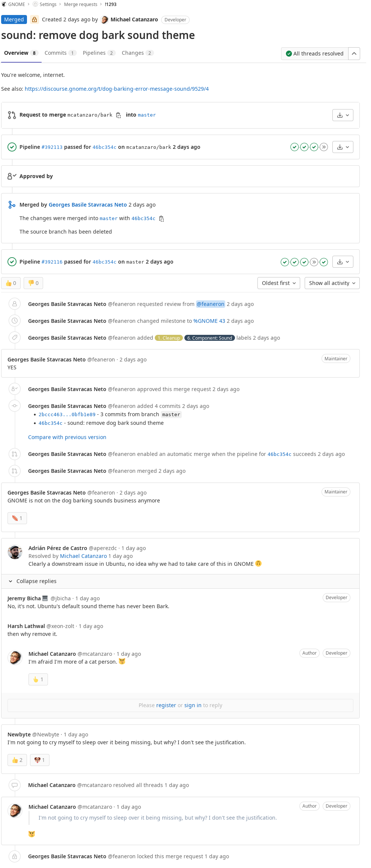This screenshot has width=371, height=868.
Task: Click target branch master in Request to merge
Action: pyautogui.click(x=147, y=115)
